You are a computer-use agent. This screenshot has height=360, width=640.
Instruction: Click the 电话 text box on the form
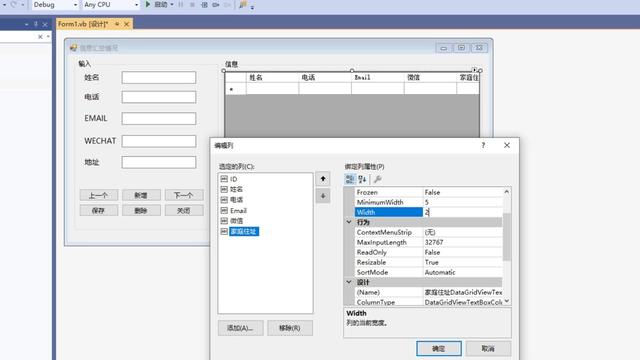(159, 97)
